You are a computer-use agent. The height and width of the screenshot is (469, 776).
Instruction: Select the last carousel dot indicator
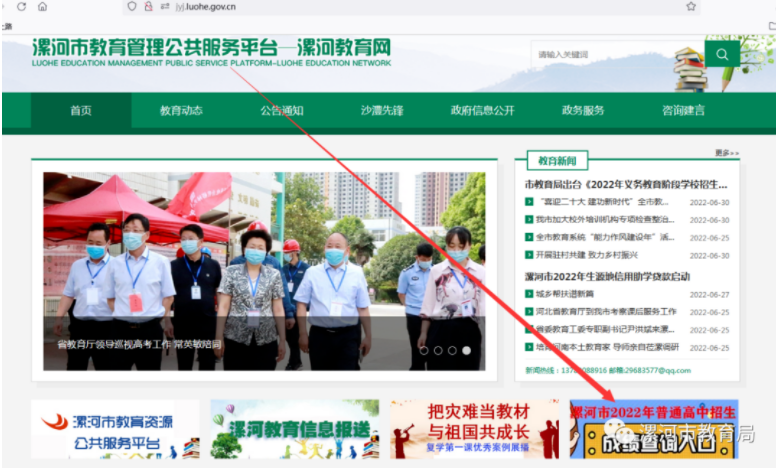(466, 351)
